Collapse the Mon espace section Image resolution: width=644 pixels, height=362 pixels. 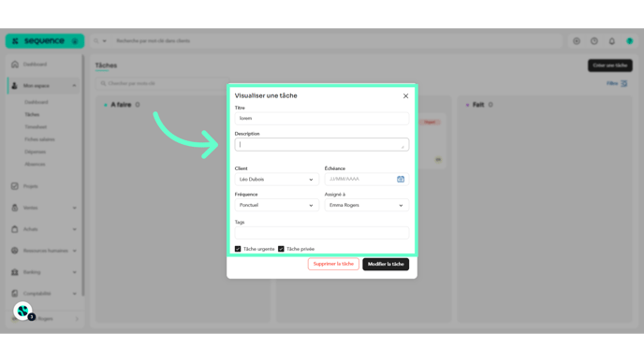[74, 86]
